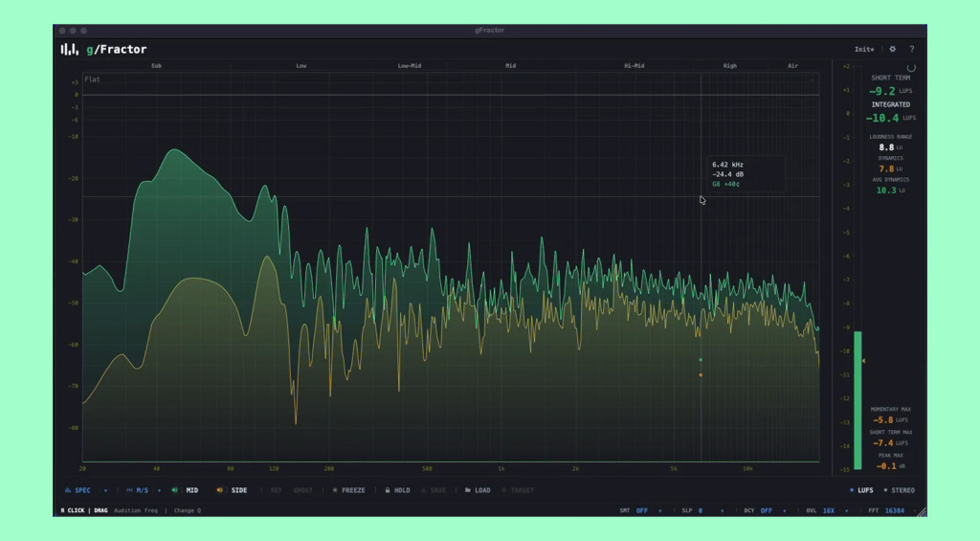The width and height of the screenshot is (980, 541).
Task: Select the LUFS meter mode
Action: point(865,490)
